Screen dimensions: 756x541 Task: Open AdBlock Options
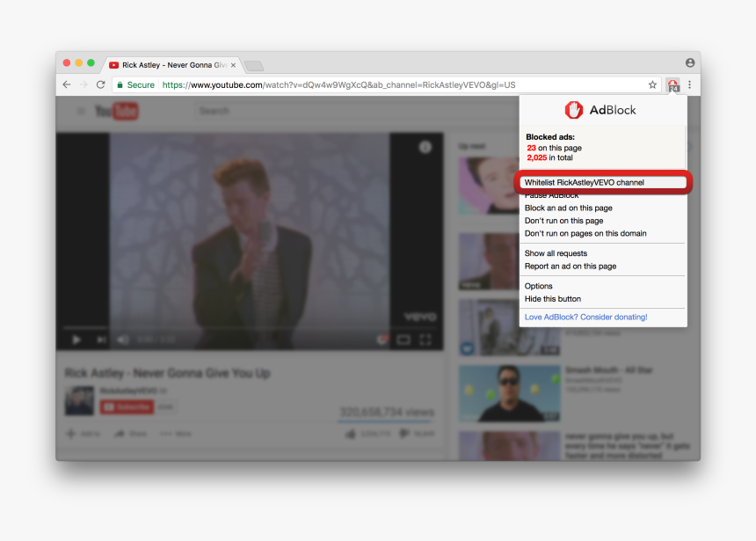(539, 286)
